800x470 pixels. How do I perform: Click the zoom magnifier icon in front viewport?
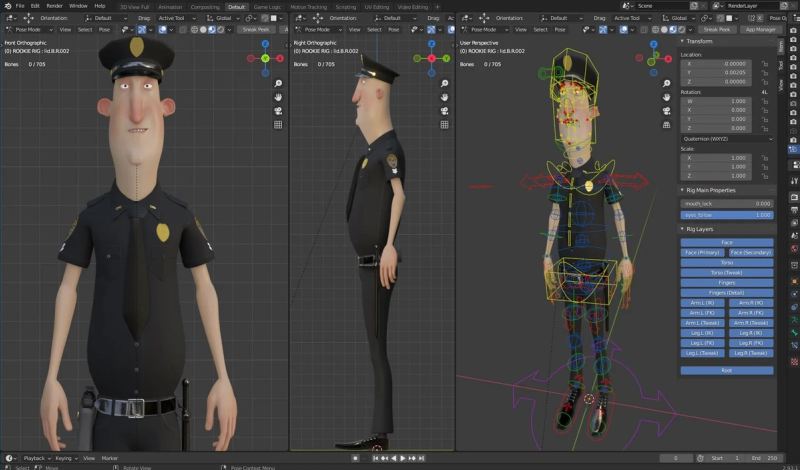[278, 83]
